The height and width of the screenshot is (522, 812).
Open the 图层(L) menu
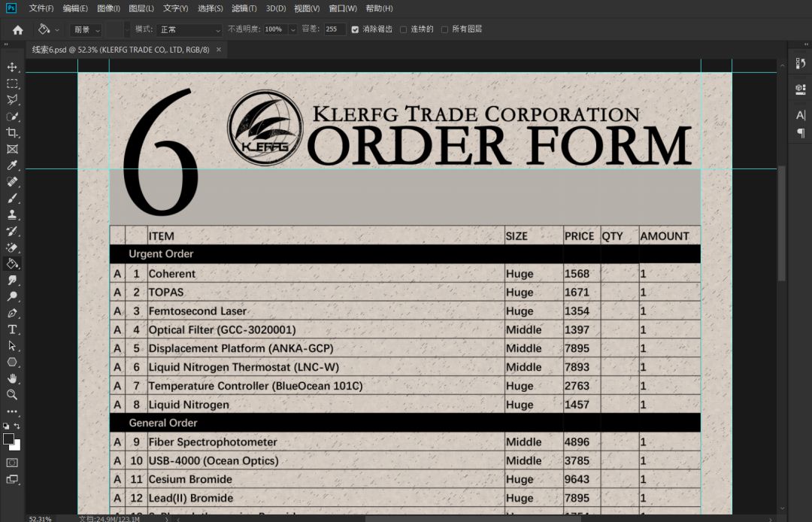pos(141,8)
